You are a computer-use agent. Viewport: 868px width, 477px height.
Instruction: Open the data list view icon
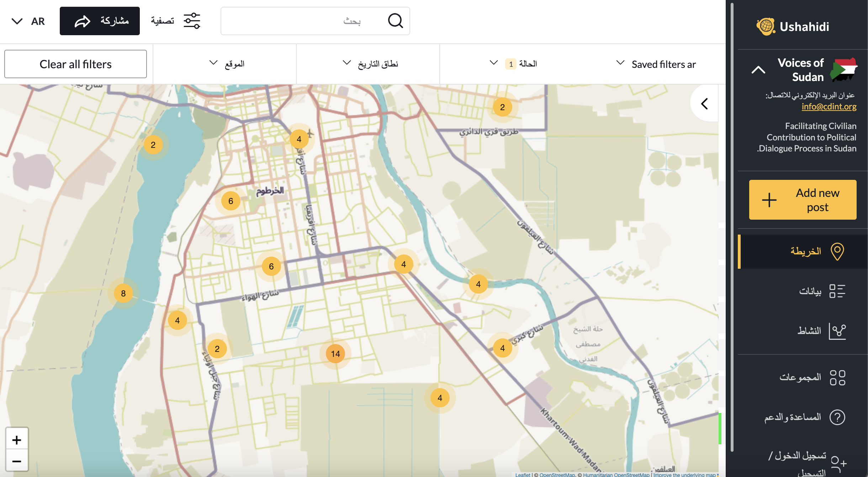837,291
